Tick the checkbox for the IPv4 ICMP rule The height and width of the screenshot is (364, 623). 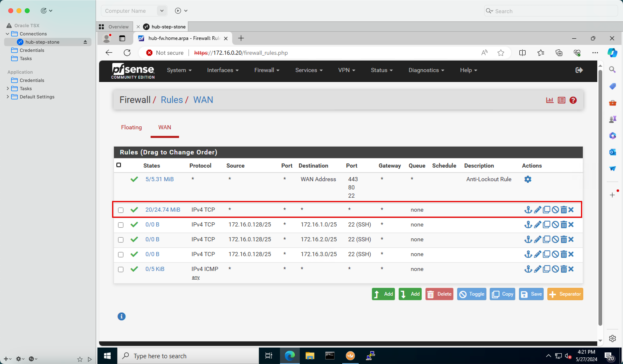coord(121,269)
